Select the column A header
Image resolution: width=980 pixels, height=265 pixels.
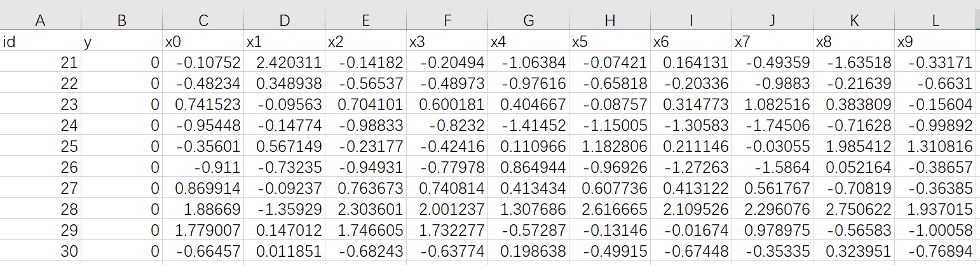pos(40,21)
